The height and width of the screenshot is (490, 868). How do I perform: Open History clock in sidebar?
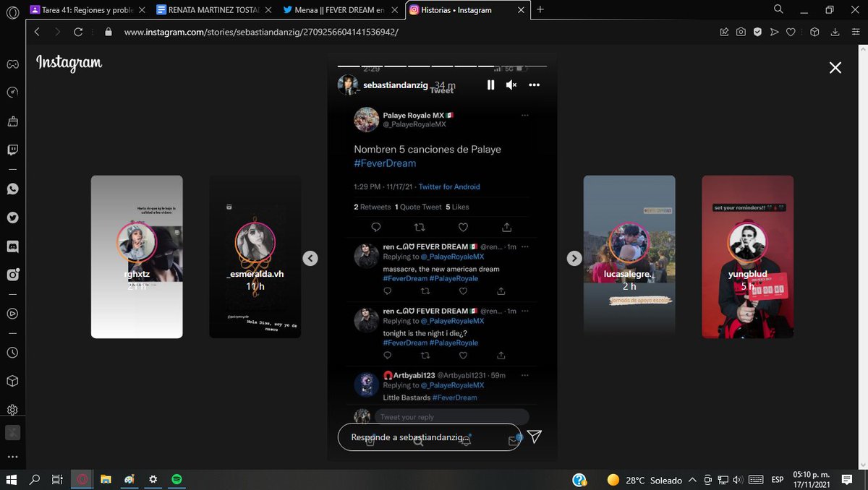point(12,353)
